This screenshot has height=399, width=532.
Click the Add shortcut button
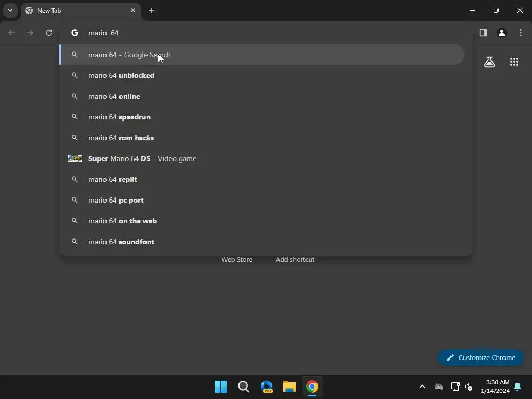coord(295,259)
